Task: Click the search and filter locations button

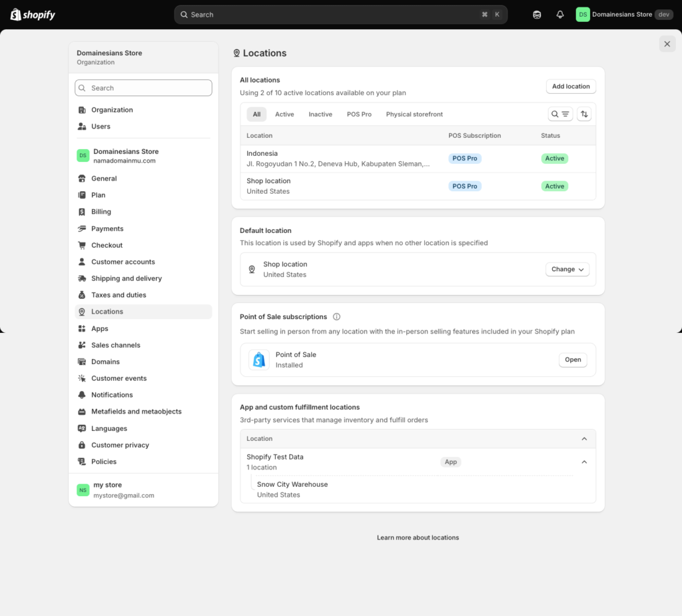Action: coord(560,114)
